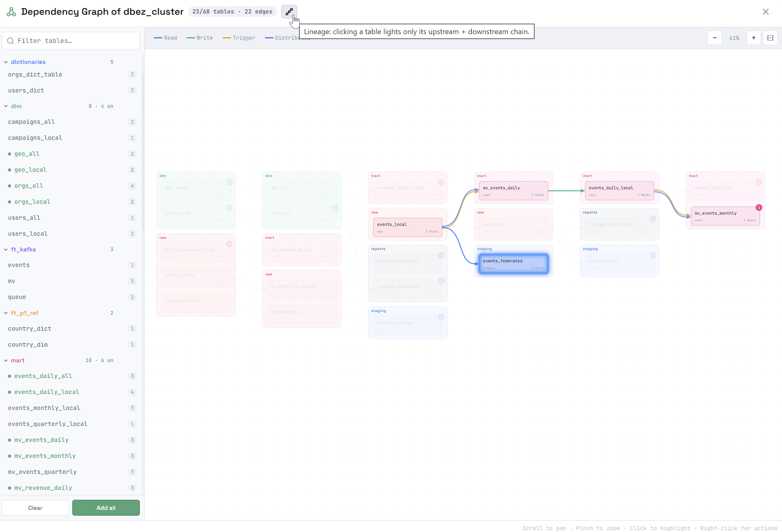Image resolution: width=782 pixels, height=532 pixels.
Task: Click the search icon in filter box
Action: click(x=10, y=41)
